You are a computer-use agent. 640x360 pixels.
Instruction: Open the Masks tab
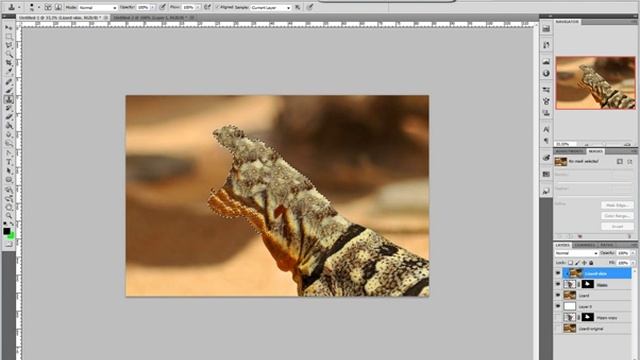[596, 151]
